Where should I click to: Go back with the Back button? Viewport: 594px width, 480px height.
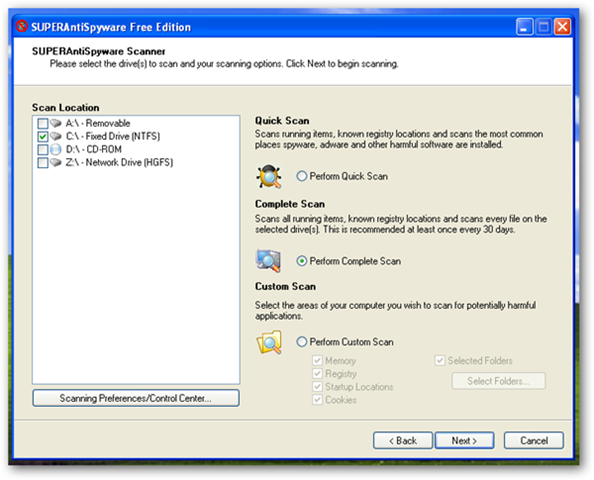(x=403, y=441)
